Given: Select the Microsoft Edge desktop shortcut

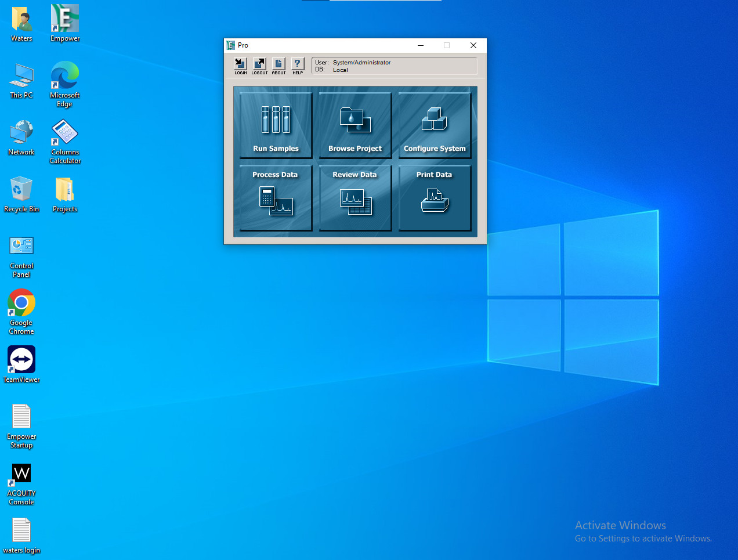Looking at the screenshot, I should [65, 84].
